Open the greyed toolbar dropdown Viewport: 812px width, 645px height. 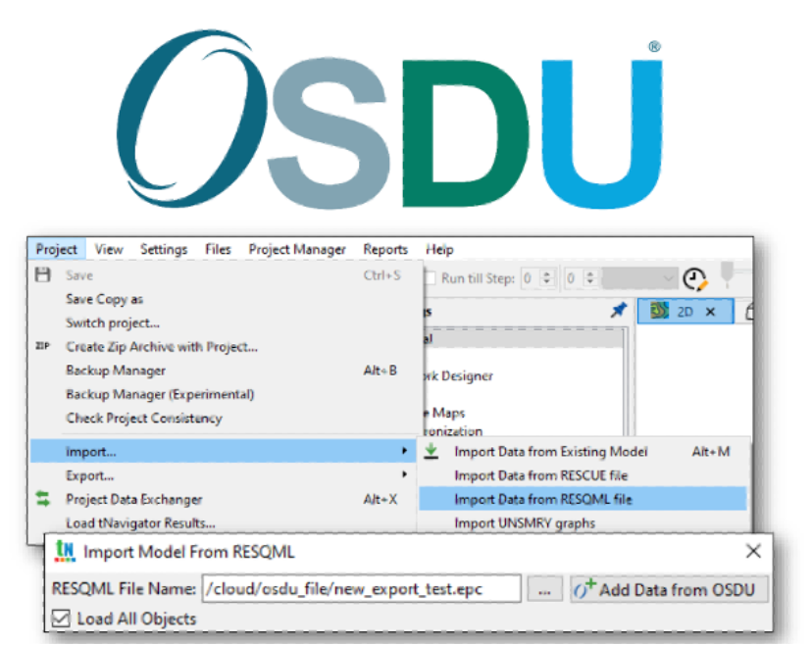(639, 278)
